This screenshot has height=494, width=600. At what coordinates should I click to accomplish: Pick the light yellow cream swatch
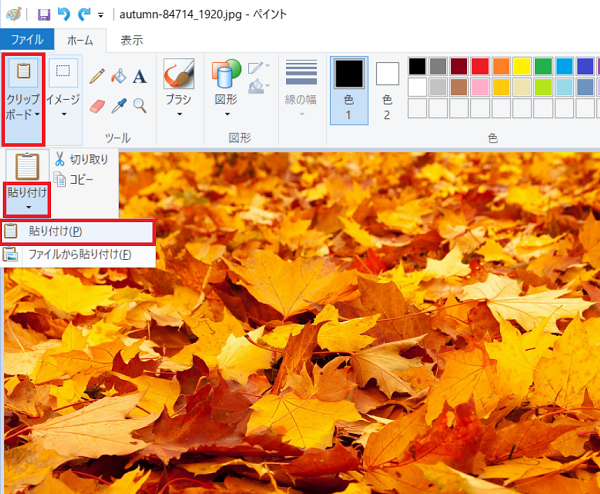coord(522,87)
